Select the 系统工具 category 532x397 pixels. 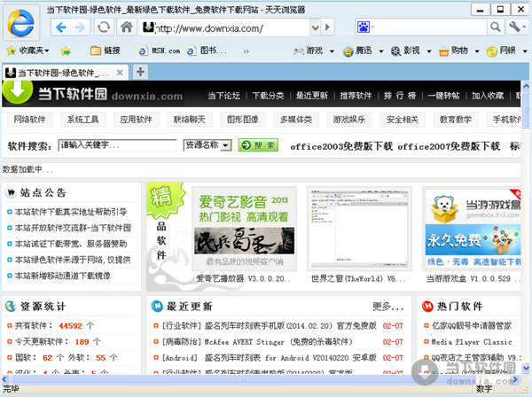click(83, 120)
